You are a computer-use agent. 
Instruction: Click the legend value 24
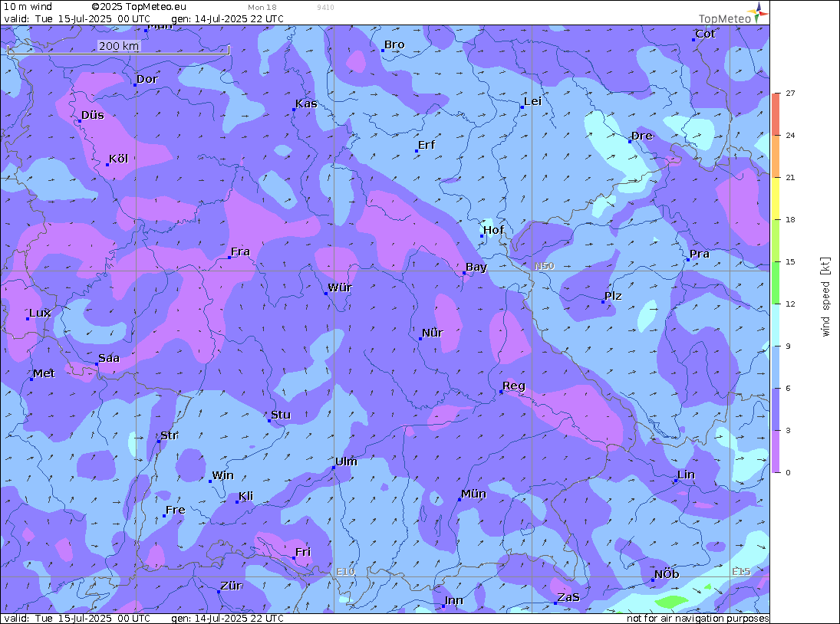[x=790, y=136]
